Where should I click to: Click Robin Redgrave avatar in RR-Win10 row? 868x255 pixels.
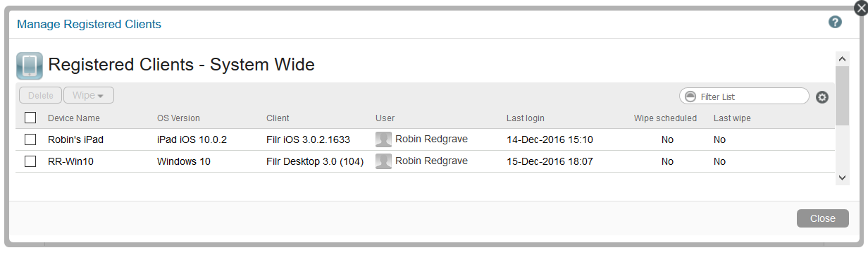(383, 161)
